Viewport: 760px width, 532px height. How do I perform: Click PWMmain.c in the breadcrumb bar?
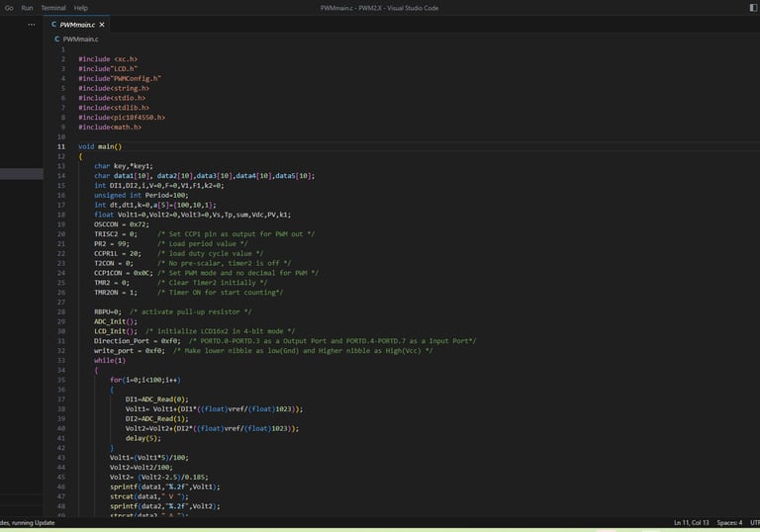coord(80,39)
